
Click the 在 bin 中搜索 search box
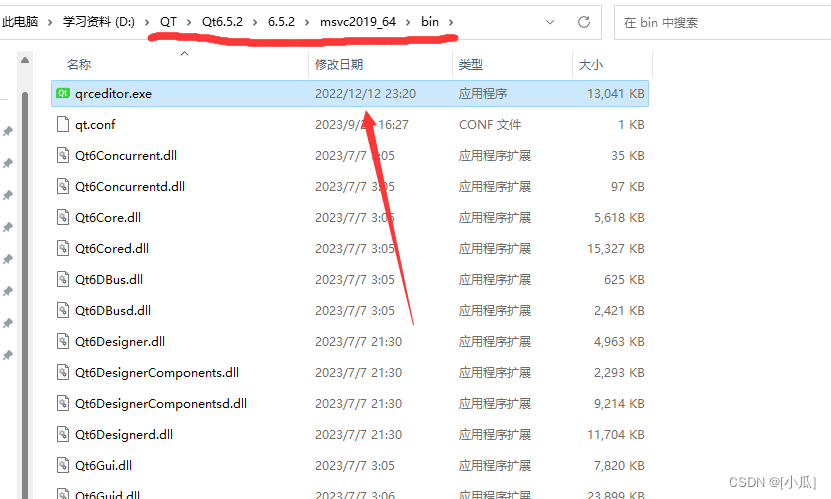722,22
